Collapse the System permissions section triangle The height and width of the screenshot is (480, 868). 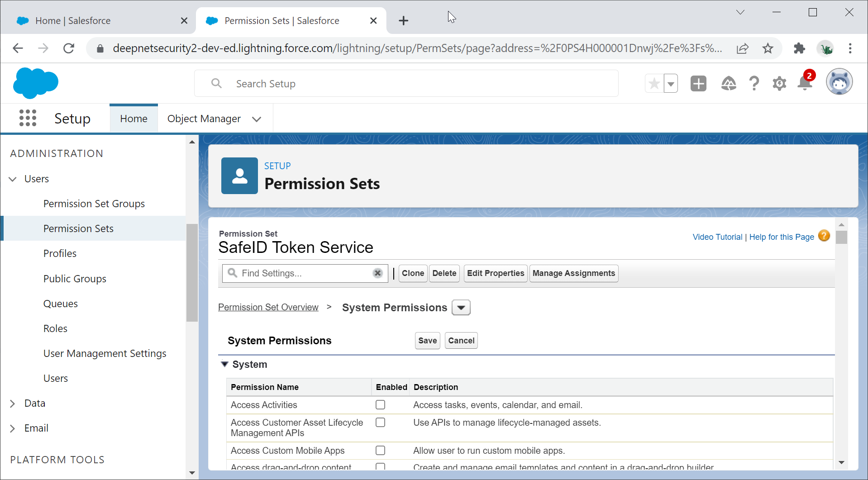pos(224,364)
